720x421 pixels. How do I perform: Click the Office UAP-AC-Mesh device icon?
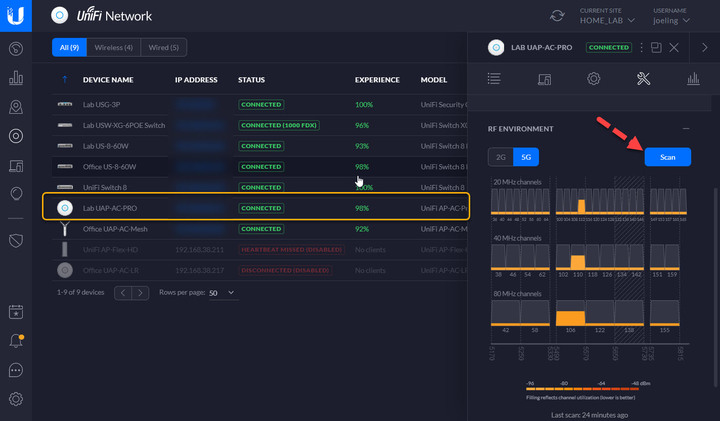point(65,228)
